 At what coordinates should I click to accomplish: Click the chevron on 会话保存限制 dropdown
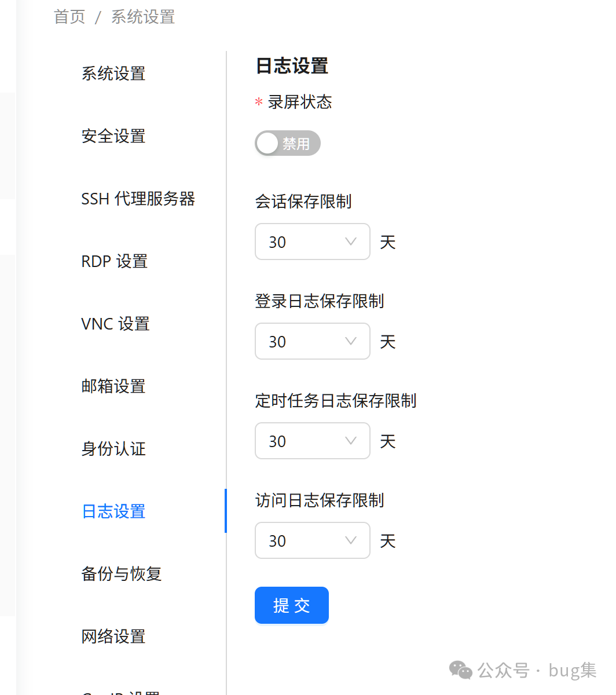pyautogui.click(x=351, y=242)
